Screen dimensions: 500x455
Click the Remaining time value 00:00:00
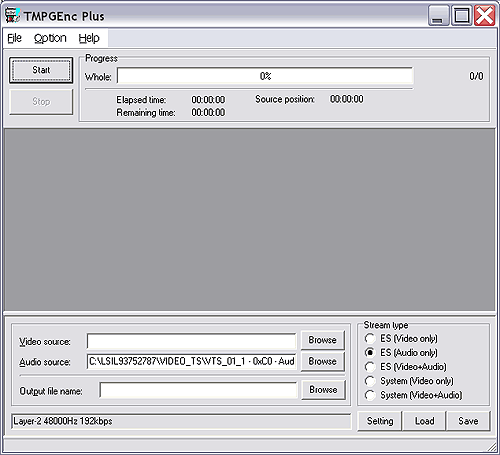coord(208,112)
